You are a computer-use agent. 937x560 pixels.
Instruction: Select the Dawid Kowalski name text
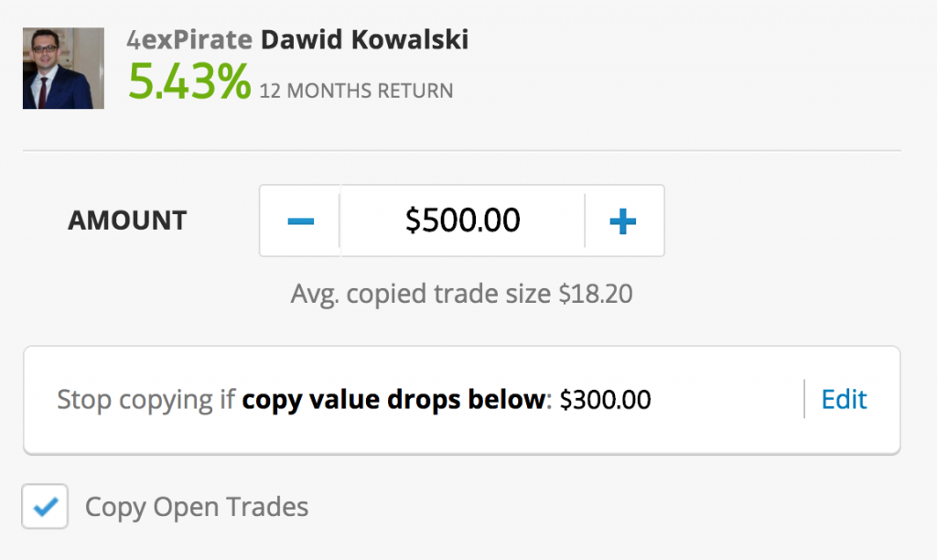pos(364,40)
